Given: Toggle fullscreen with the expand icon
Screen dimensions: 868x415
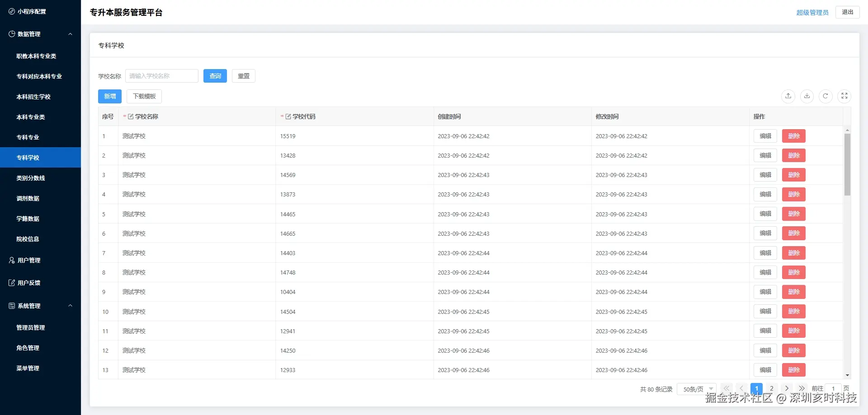Looking at the screenshot, I should click(844, 96).
